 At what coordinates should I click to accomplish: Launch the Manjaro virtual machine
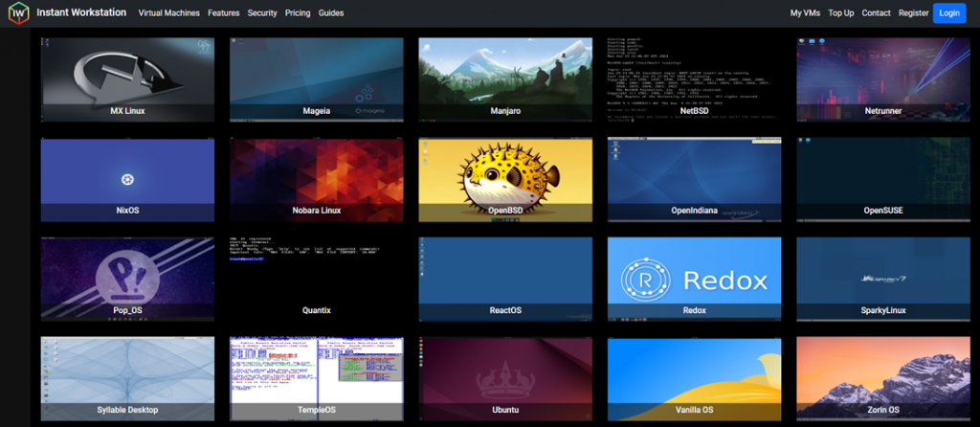505,79
